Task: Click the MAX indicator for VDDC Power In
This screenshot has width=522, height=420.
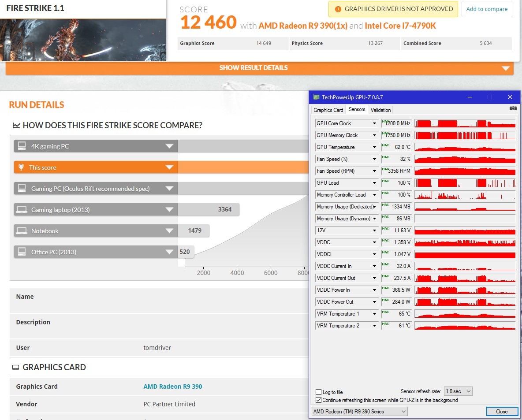Action: click(x=385, y=288)
